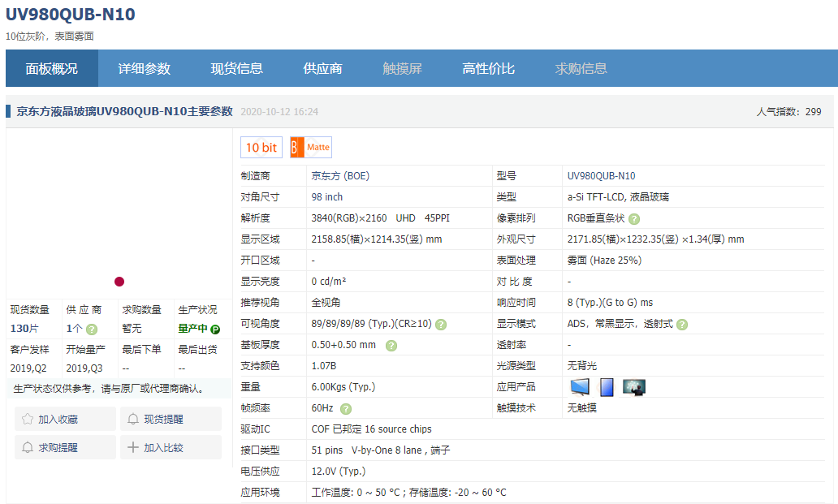838x504 pixels.
Task: Click the help icon beside supplier count 1个
Action: point(92,330)
